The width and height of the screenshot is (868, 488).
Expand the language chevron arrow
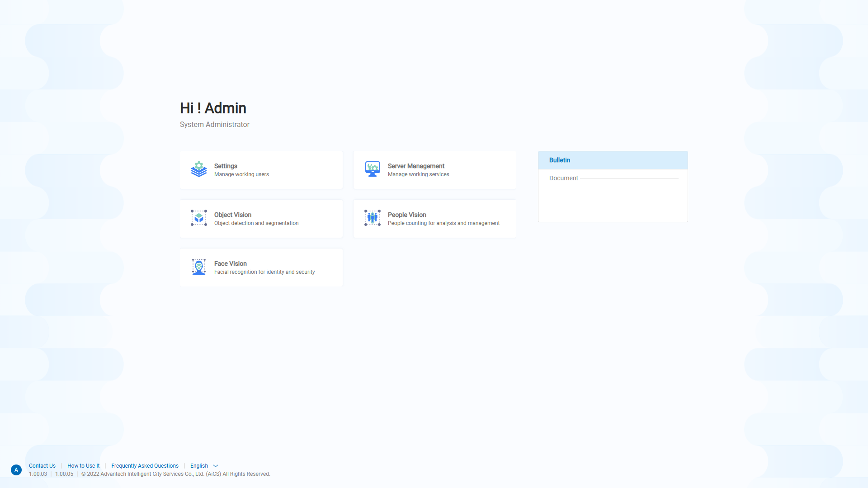tap(216, 466)
